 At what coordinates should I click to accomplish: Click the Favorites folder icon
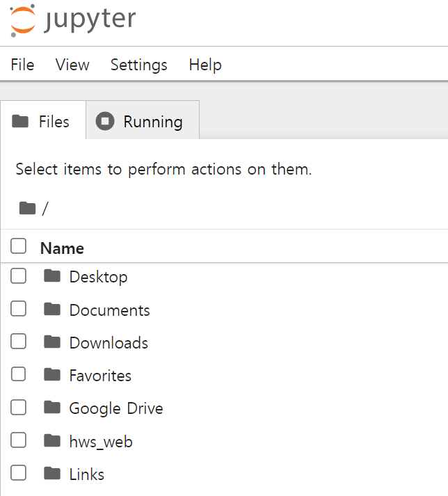click(x=52, y=375)
